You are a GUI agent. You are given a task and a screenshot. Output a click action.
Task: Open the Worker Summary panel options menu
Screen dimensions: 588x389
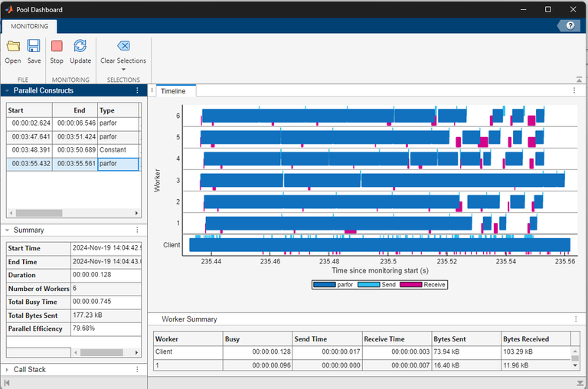(x=574, y=319)
